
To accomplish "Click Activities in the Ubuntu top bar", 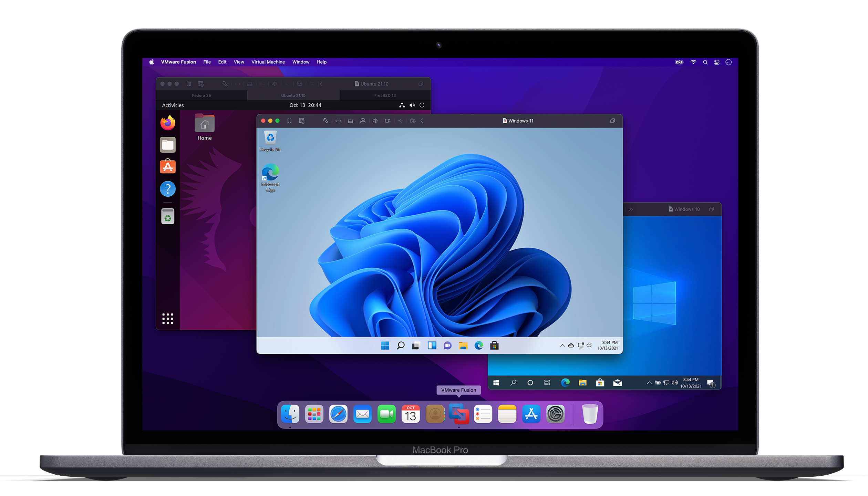I will tap(173, 105).
